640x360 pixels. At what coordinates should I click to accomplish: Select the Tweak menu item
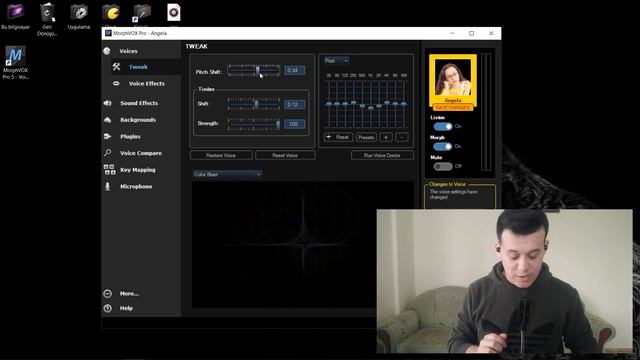pos(138,67)
